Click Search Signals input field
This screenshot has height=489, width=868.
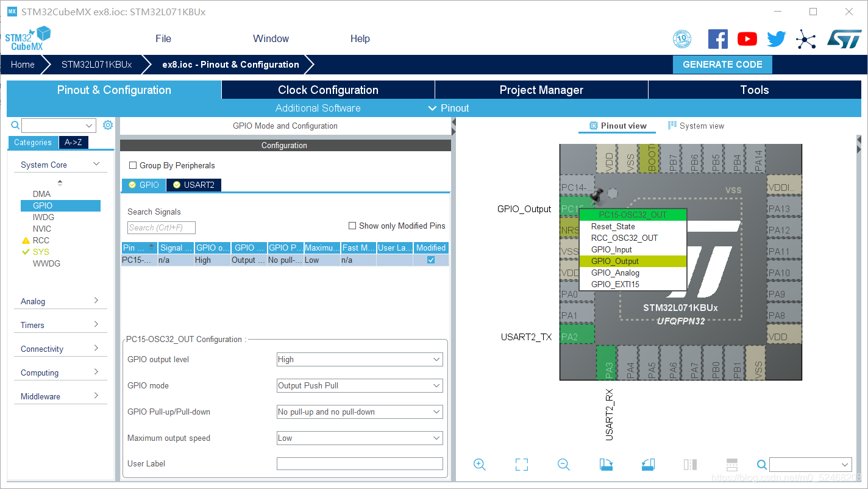pyautogui.click(x=162, y=228)
